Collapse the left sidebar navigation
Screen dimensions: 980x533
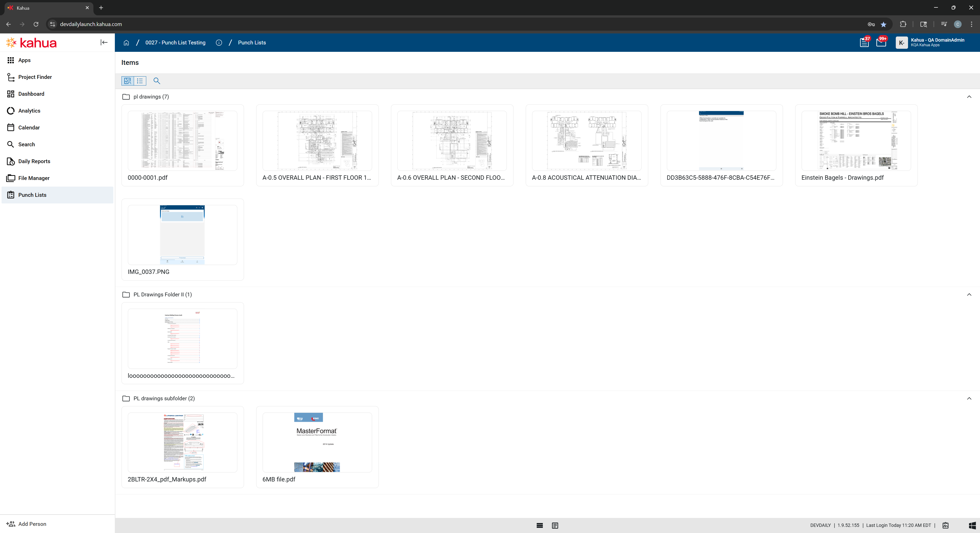pos(104,42)
